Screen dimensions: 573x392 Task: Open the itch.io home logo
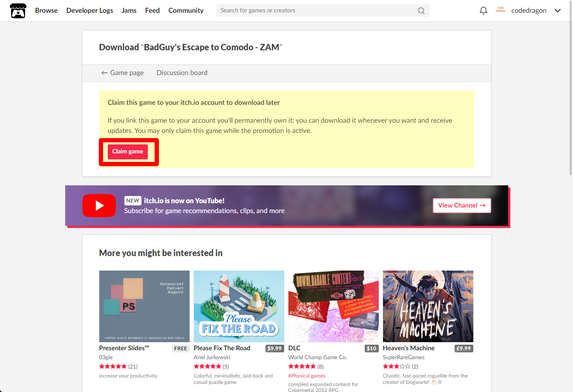[18, 11]
